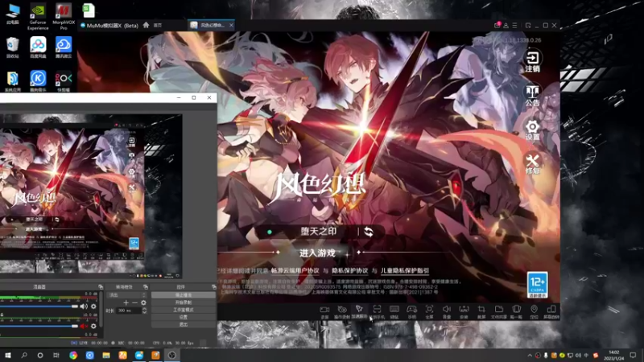Click 进入游戏 enter game button
644x362 pixels.
click(x=317, y=253)
